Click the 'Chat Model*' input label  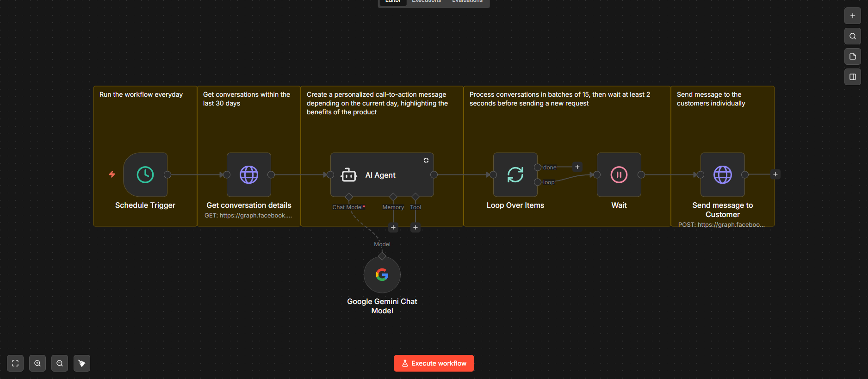click(x=349, y=207)
